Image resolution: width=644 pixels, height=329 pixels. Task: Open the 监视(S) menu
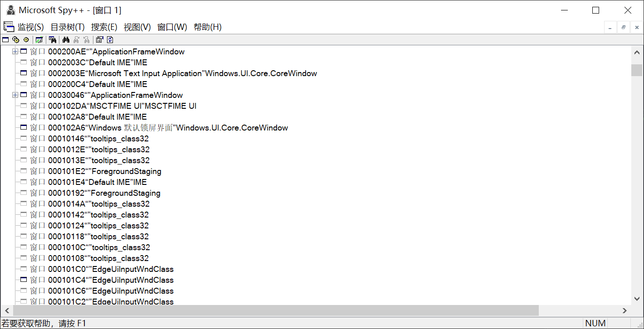(31, 27)
